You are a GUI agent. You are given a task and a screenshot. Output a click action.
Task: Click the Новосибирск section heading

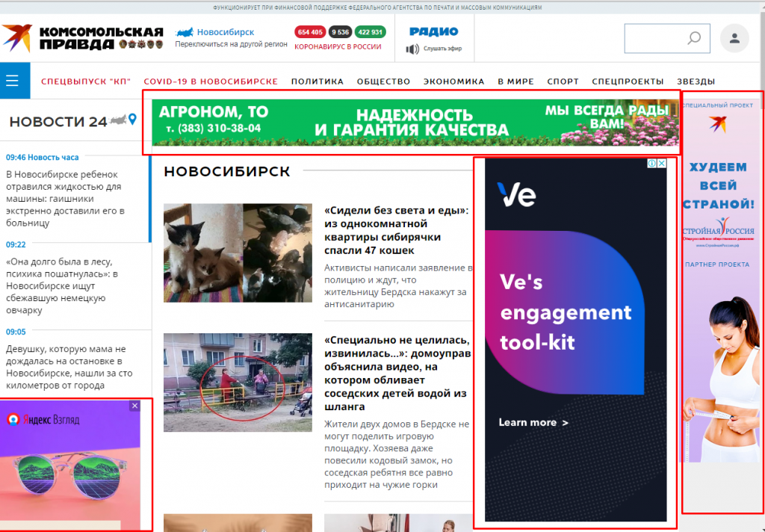(227, 172)
